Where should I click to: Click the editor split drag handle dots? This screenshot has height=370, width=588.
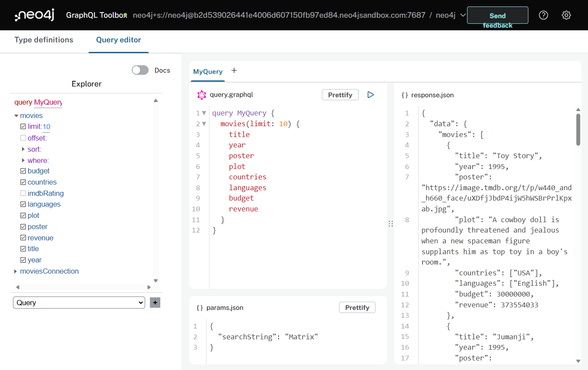[x=391, y=223]
